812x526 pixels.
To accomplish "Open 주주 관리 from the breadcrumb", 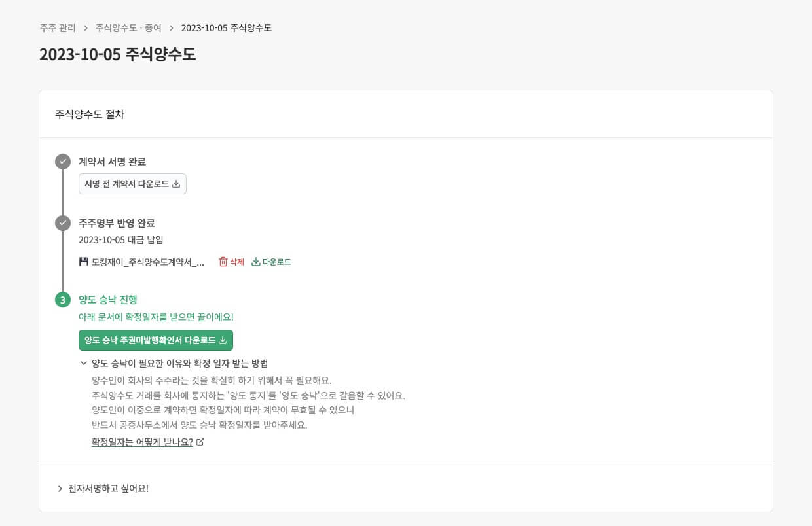I will point(58,28).
